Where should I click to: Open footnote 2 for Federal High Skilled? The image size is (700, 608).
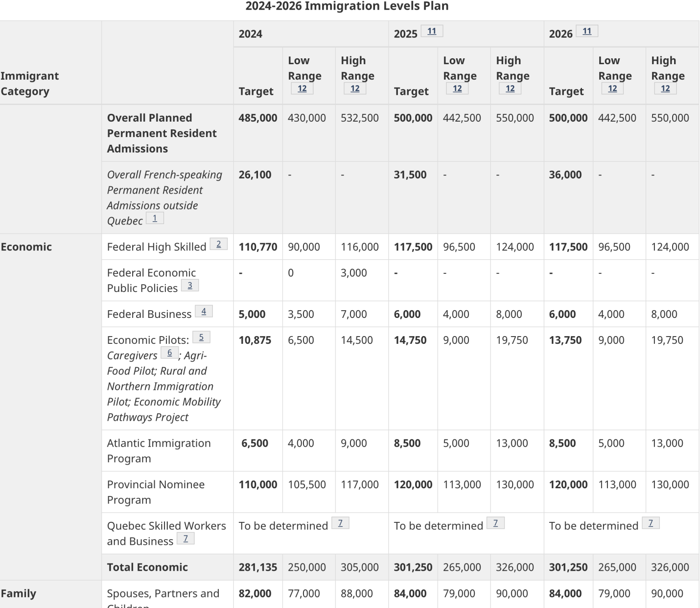coord(219,244)
